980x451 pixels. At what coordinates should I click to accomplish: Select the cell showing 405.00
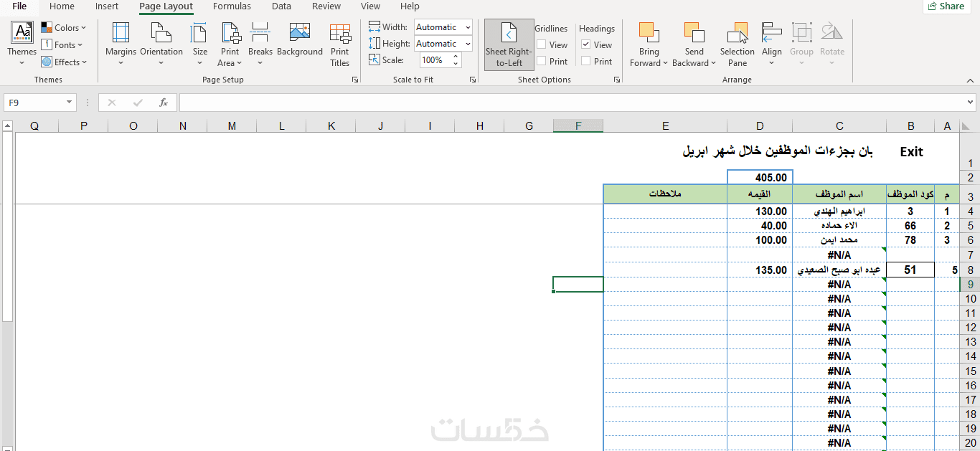pyautogui.click(x=760, y=177)
